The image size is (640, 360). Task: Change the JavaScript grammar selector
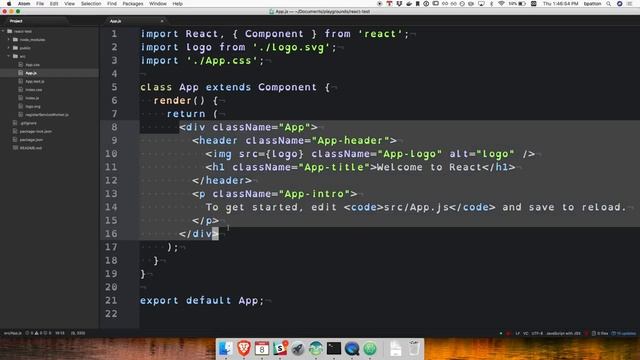563,333
